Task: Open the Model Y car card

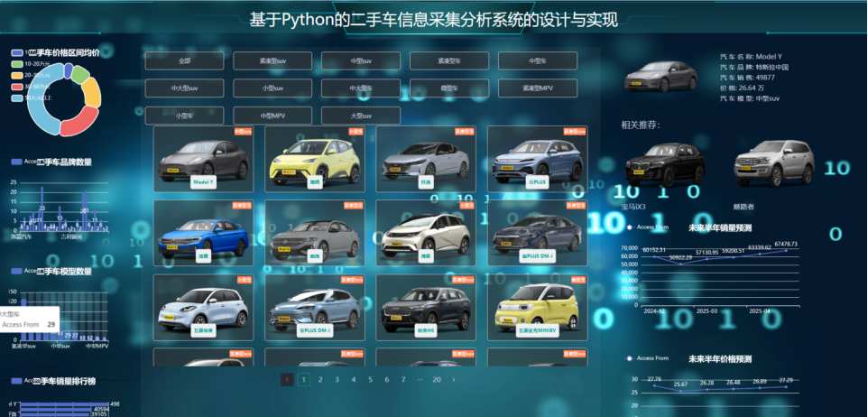Action: pyautogui.click(x=203, y=159)
